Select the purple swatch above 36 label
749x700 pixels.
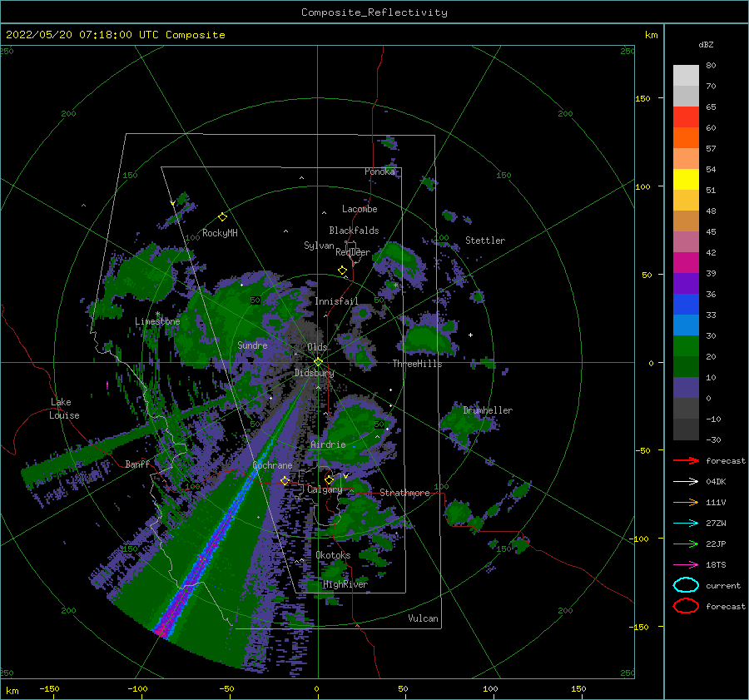(x=686, y=284)
